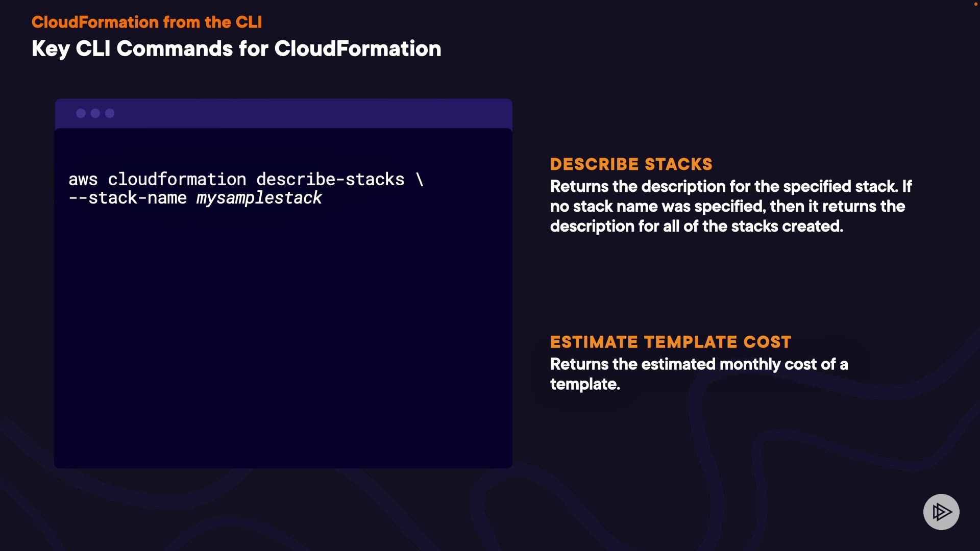Click the small orange dot in top-right corner

click(976, 4)
